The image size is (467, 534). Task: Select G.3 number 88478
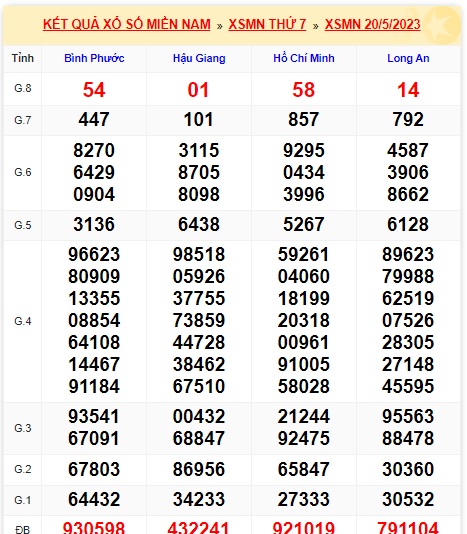click(408, 438)
